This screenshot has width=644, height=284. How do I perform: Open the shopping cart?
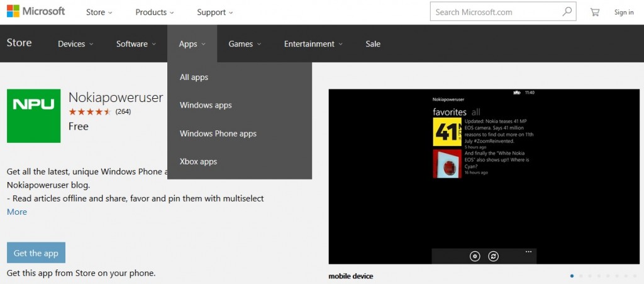click(x=594, y=13)
